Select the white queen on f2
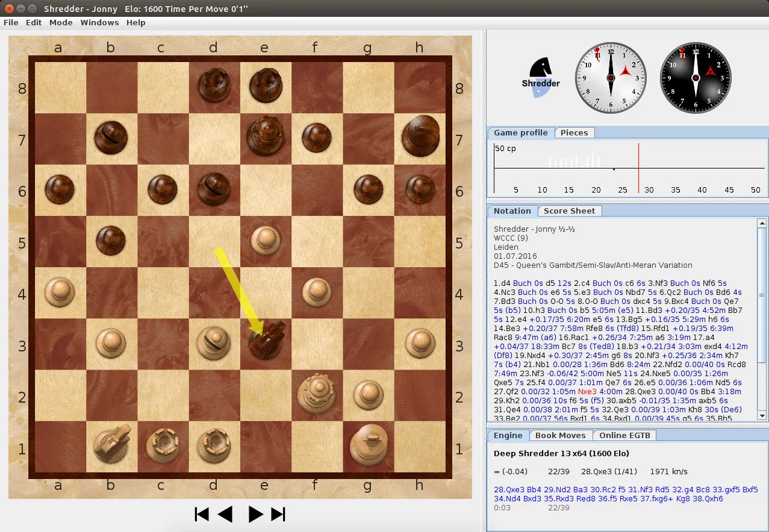The width and height of the screenshot is (769, 532). pos(316,393)
